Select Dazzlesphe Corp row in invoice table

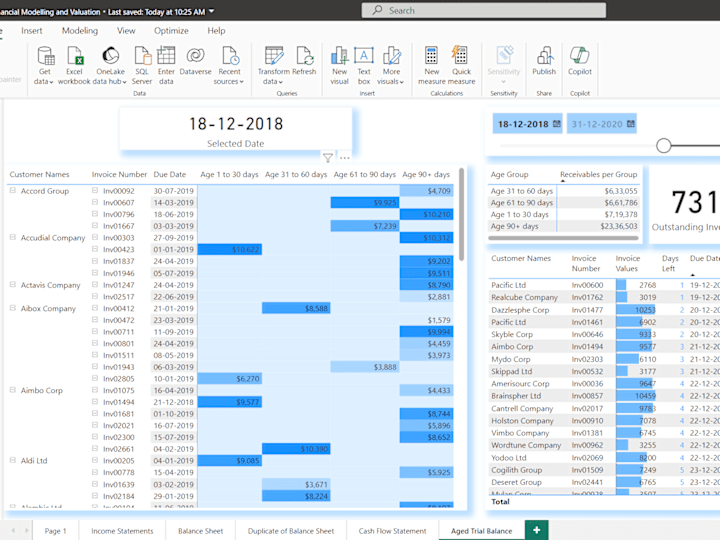[x=604, y=310]
